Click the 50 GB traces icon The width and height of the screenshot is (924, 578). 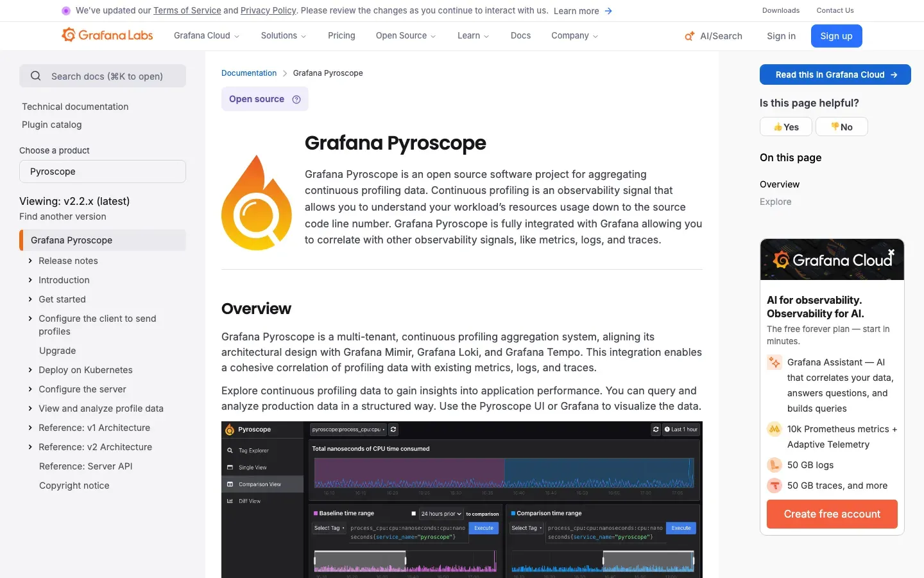pyautogui.click(x=774, y=486)
